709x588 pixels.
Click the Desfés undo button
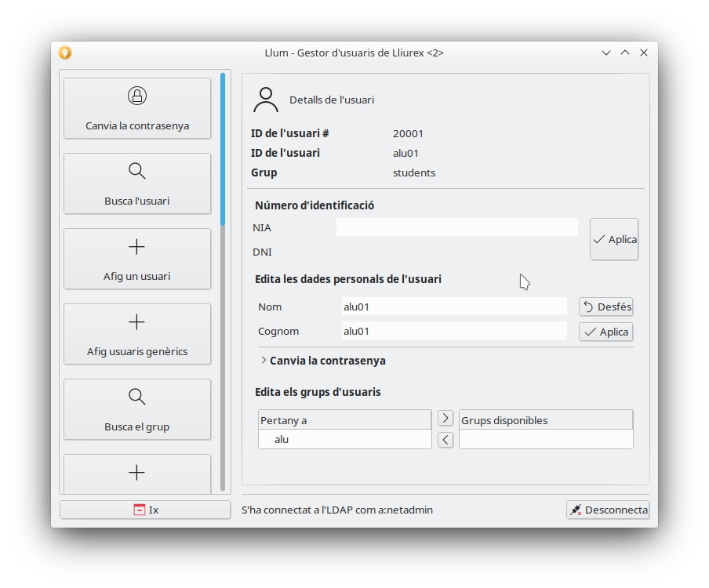(605, 307)
